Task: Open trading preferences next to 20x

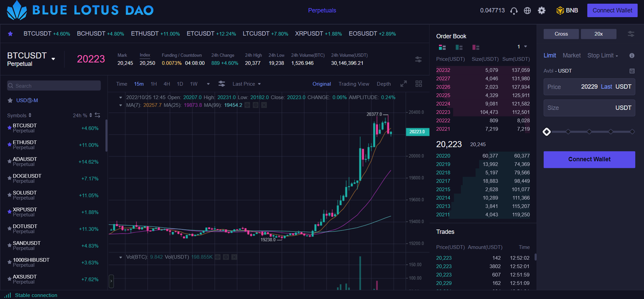Action: click(x=631, y=34)
